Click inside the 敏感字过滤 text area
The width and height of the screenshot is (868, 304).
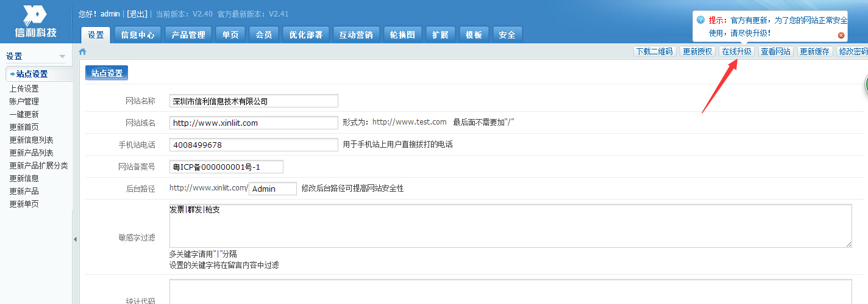point(510,226)
